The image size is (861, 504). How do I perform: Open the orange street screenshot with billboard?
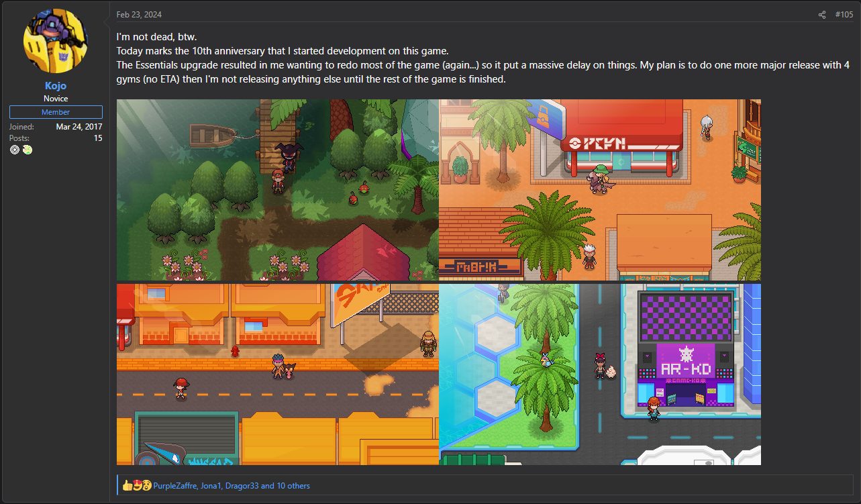pyautogui.click(x=278, y=374)
